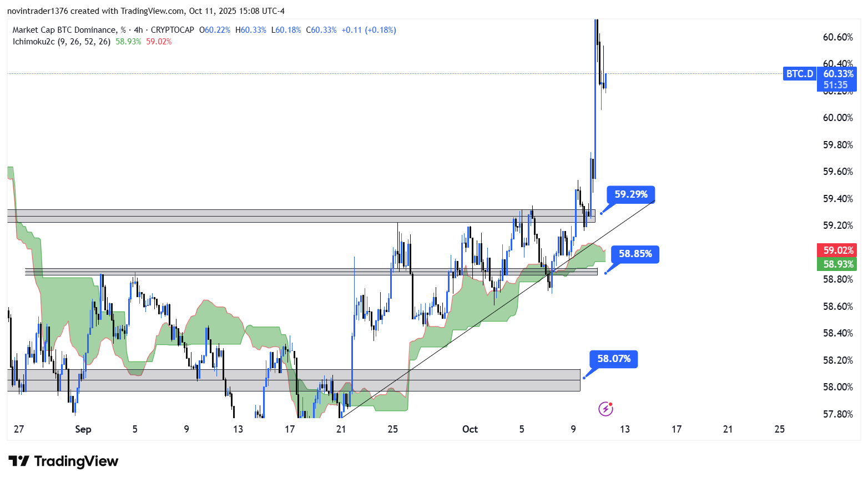Click the novintrader1376 author name
The image size is (868, 482).
(x=37, y=11)
